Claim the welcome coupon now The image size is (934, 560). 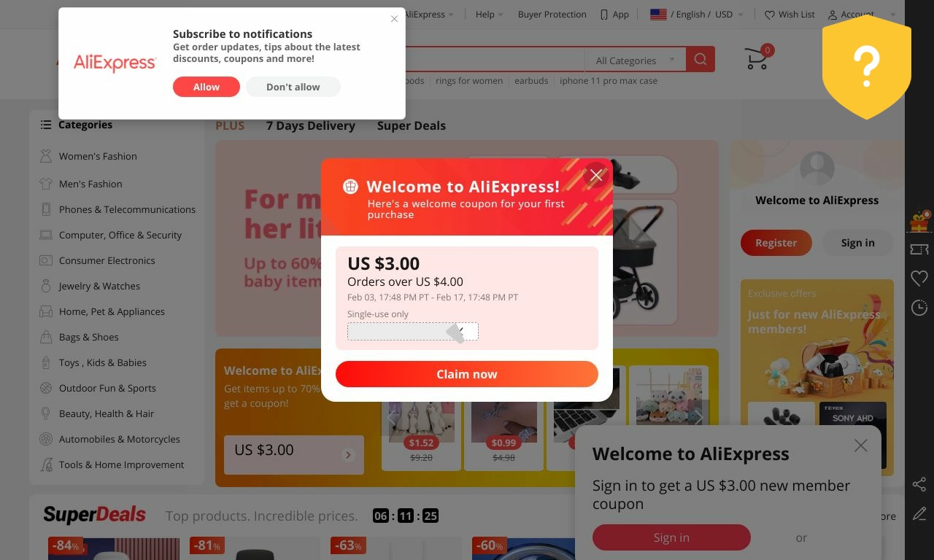pos(467,374)
